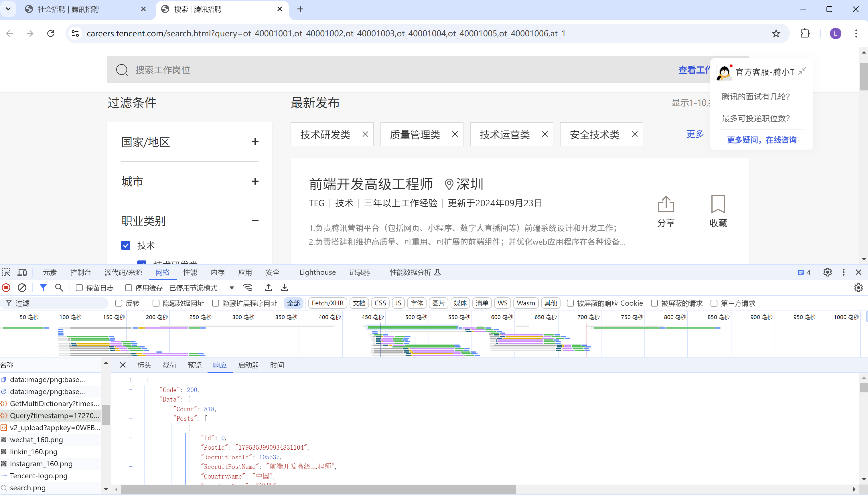
Task: Click the import HAR file upload icon
Action: pos(269,288)
